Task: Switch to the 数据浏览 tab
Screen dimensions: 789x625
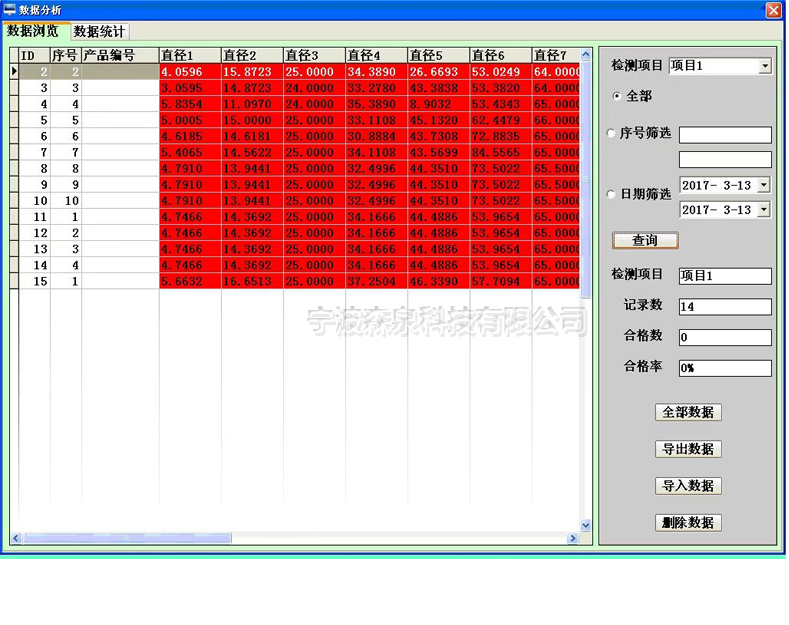Action: pyautogui.click(x=33, y=31)
